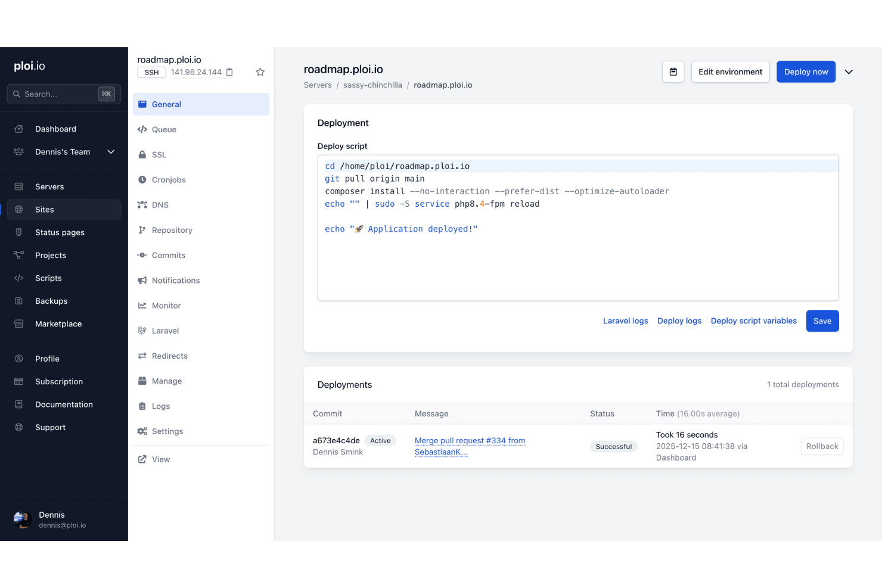Click the Manage briefcase icon
This screenshot has width=882, height=588.
pyautogui.click(x=142, y=381)
